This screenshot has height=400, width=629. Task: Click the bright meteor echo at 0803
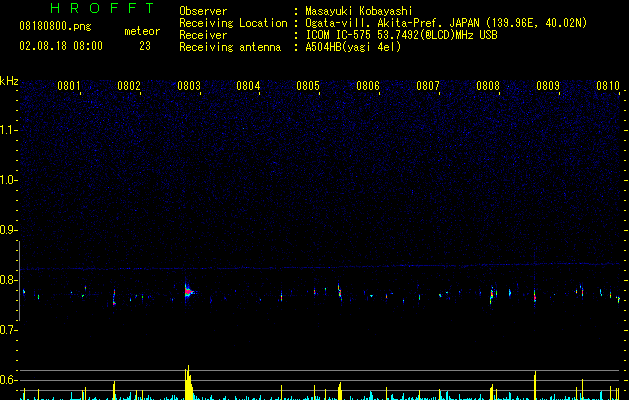[189, 291]
